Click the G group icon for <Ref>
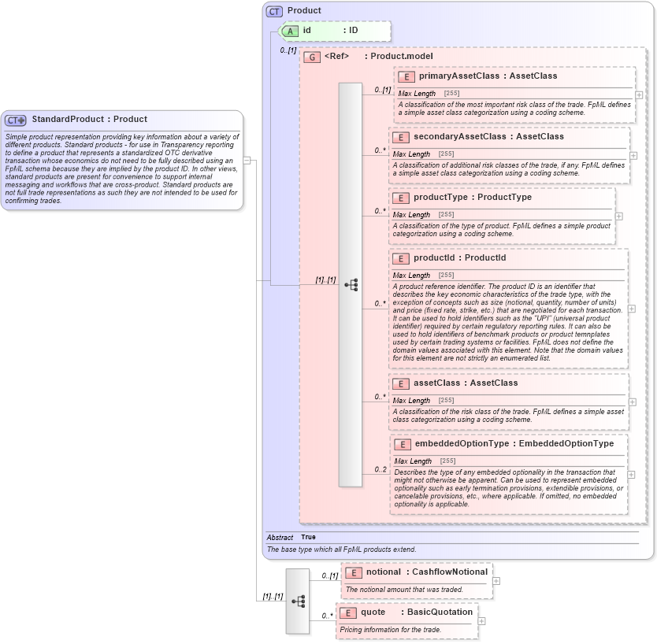The height and width of the screenshot is (644, 657). 314,56
